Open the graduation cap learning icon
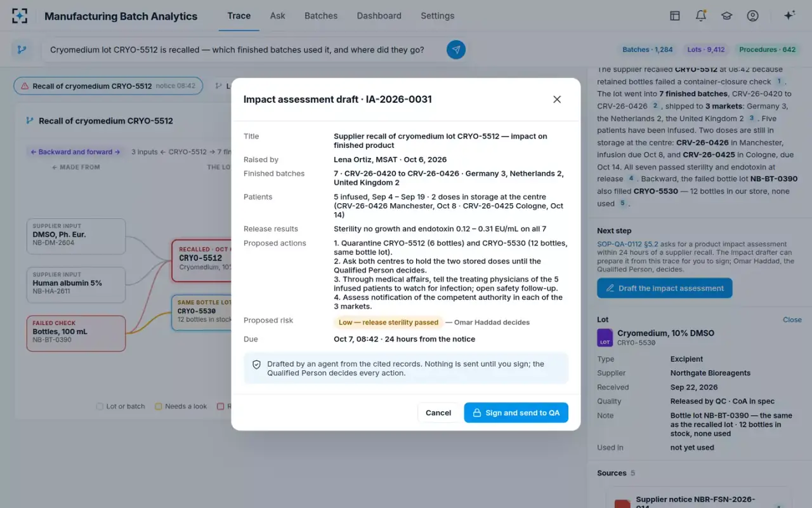 [x=726, y=16]
